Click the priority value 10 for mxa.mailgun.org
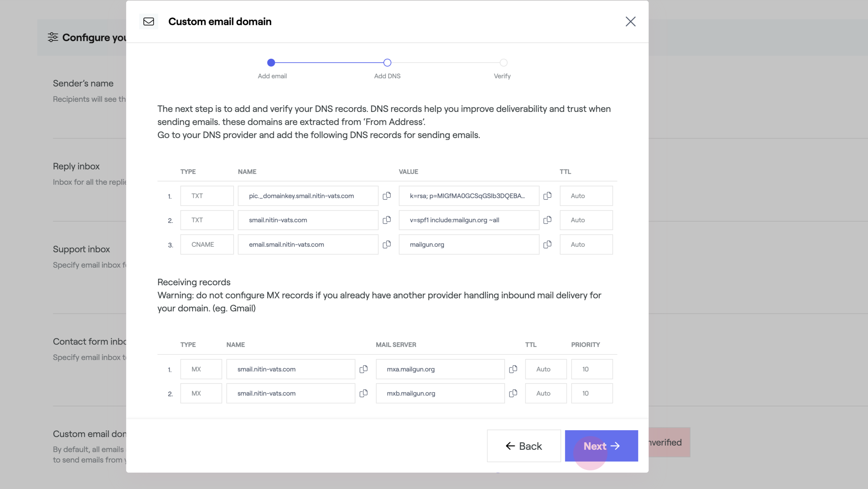The width and height of the screenshot is (868, 489). pyautogui.click(x=592, y=369)
